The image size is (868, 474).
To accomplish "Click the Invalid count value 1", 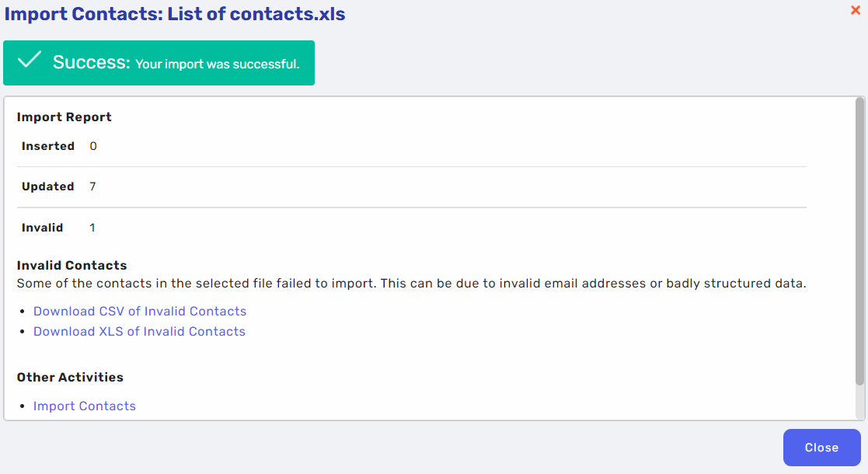I will pos(92,228).
